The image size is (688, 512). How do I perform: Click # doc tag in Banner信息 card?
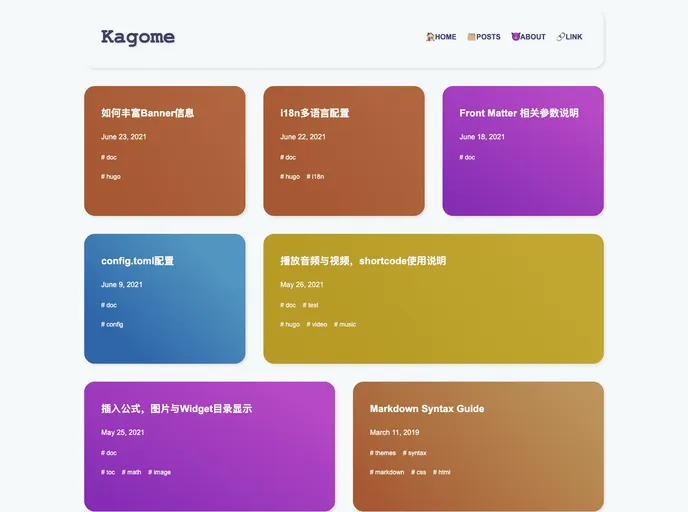[109, 157]
